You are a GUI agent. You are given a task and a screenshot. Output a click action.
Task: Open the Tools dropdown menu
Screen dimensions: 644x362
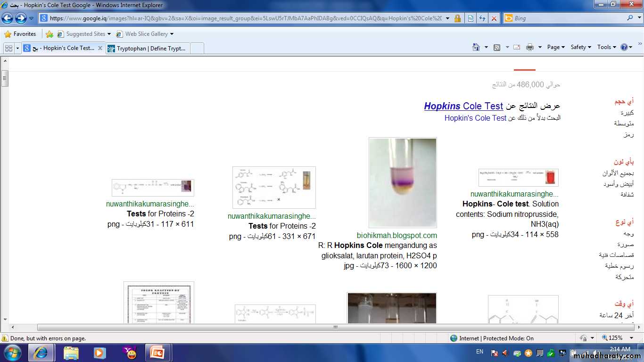tap(606, 47)
